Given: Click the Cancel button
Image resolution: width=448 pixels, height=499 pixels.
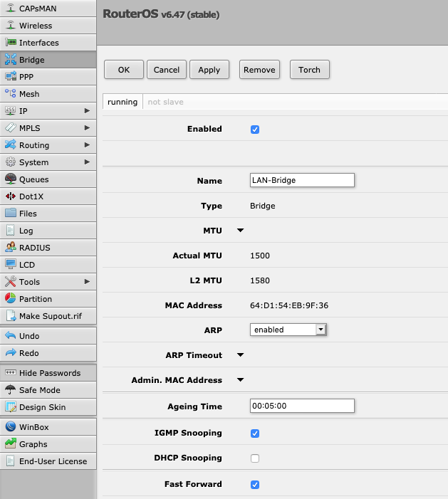Looking at the screenshot, I should tap(167, 69).
